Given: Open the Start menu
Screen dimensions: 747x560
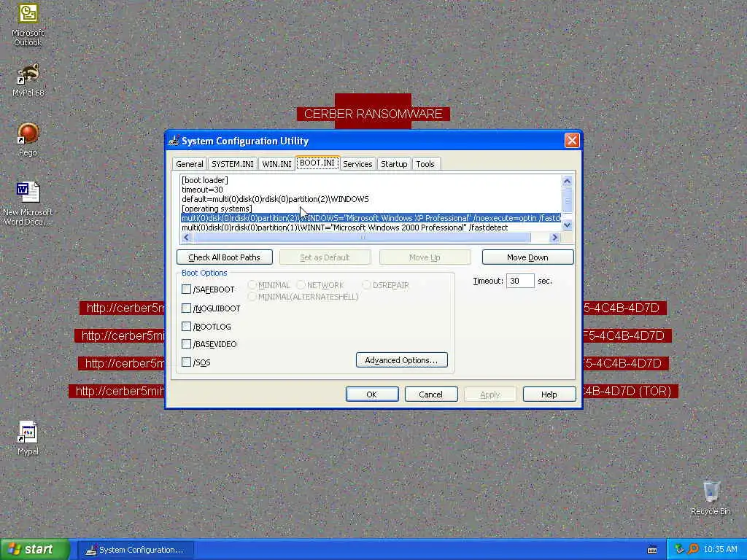Looking at the screenshot, I should pos(35,550).
